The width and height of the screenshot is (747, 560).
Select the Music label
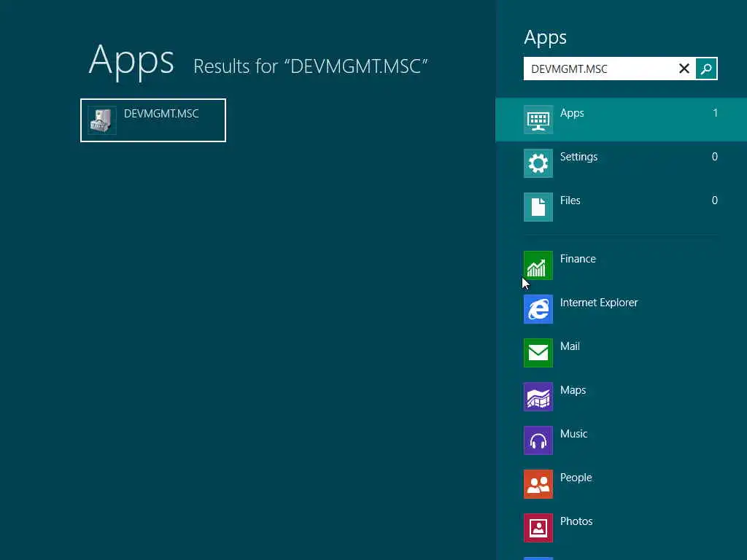click(x=574, y=434)
